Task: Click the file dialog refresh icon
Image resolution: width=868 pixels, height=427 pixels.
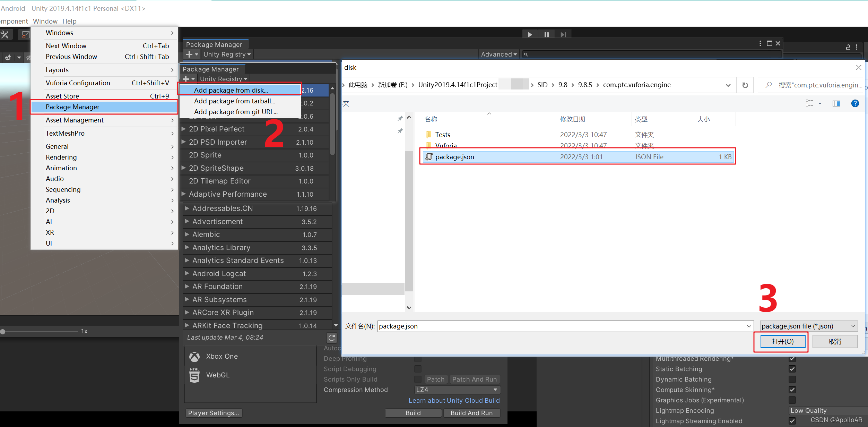Action: tap(745, 85)
